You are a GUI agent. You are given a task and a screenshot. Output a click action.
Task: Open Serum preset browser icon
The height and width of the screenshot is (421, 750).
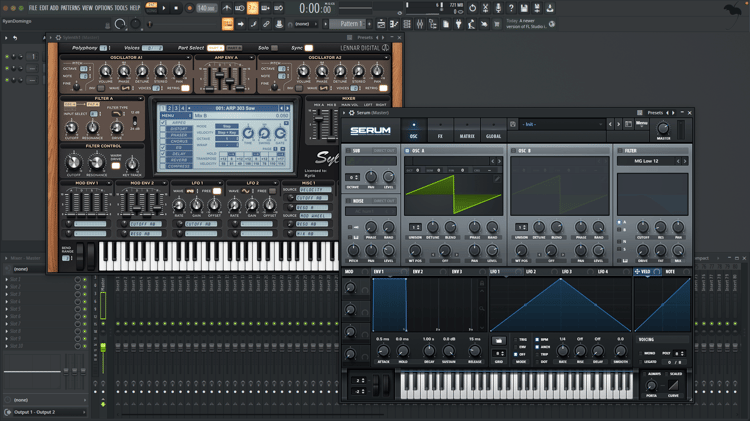tap(629, 124)
